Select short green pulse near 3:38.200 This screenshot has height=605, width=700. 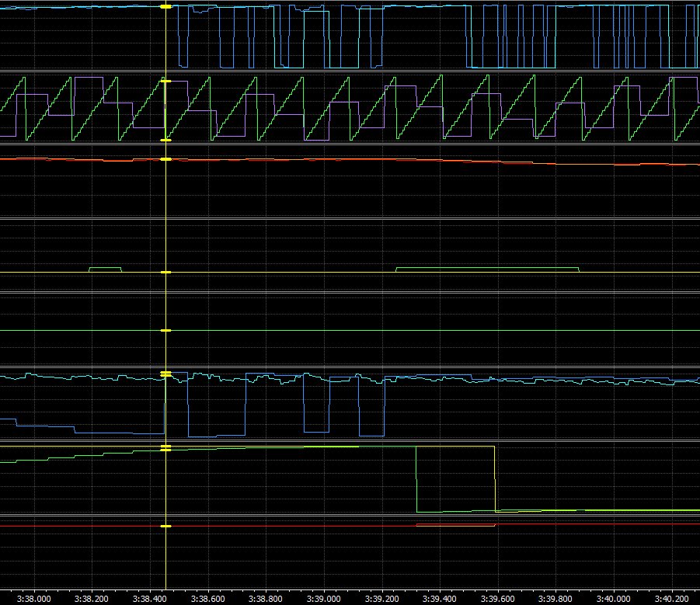106,267
